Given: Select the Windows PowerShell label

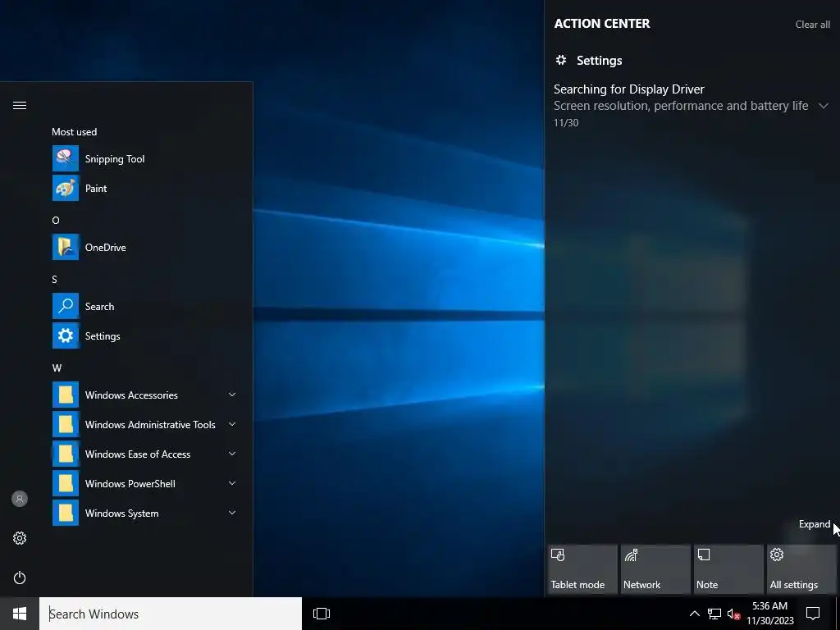Looking at the screenshot, I should coord(130,484).
